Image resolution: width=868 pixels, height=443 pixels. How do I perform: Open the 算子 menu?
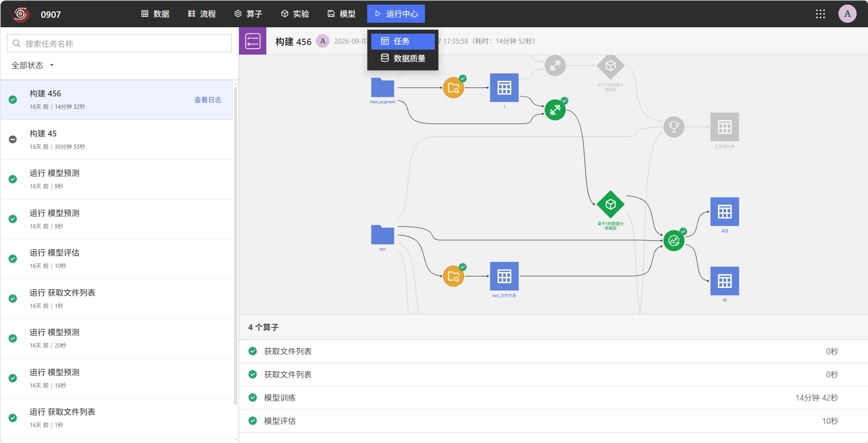(x=248, y=14)
